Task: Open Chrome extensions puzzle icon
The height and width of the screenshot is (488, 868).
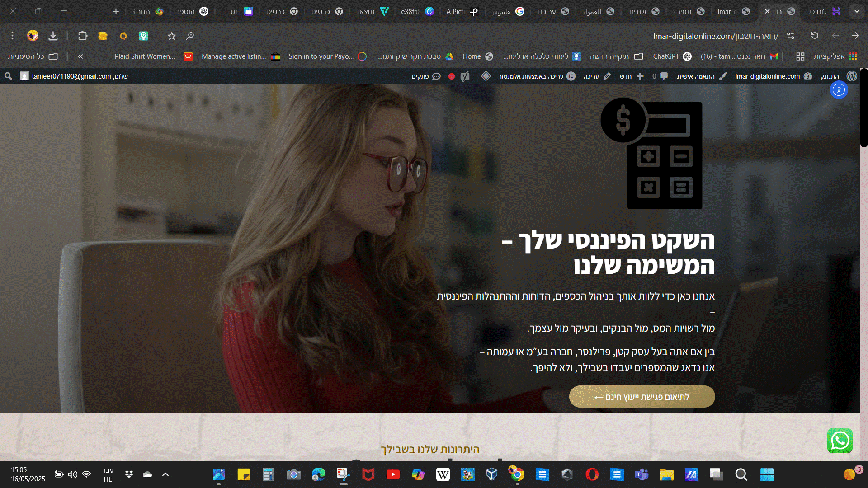Action: [x=82, y=36]
